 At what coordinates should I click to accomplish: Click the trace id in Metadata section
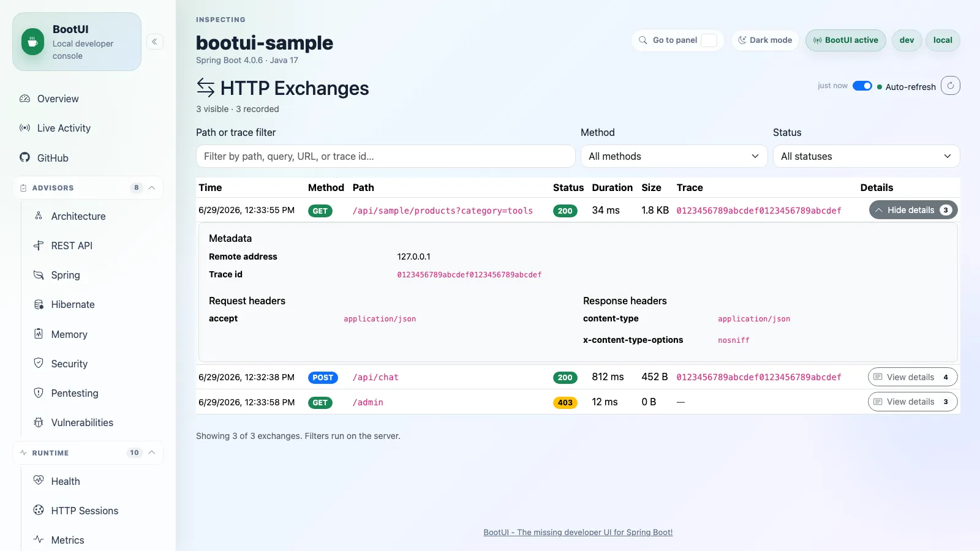pos(469,275)
